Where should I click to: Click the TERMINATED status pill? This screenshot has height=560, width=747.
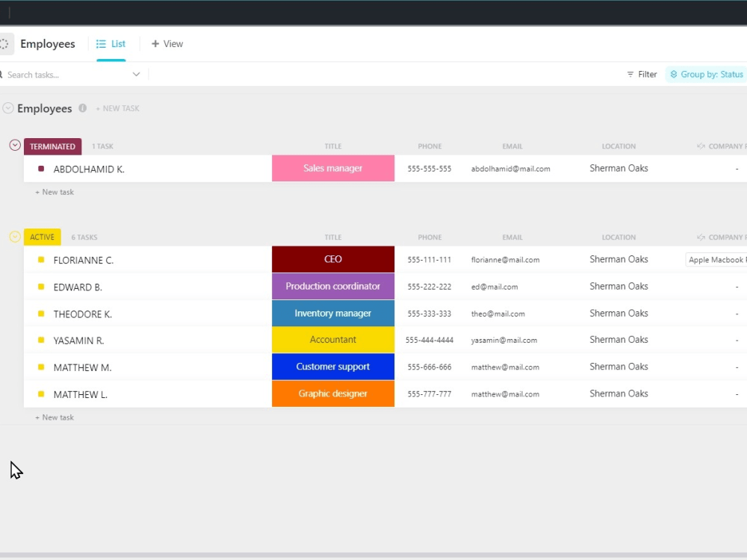[52, 146]
